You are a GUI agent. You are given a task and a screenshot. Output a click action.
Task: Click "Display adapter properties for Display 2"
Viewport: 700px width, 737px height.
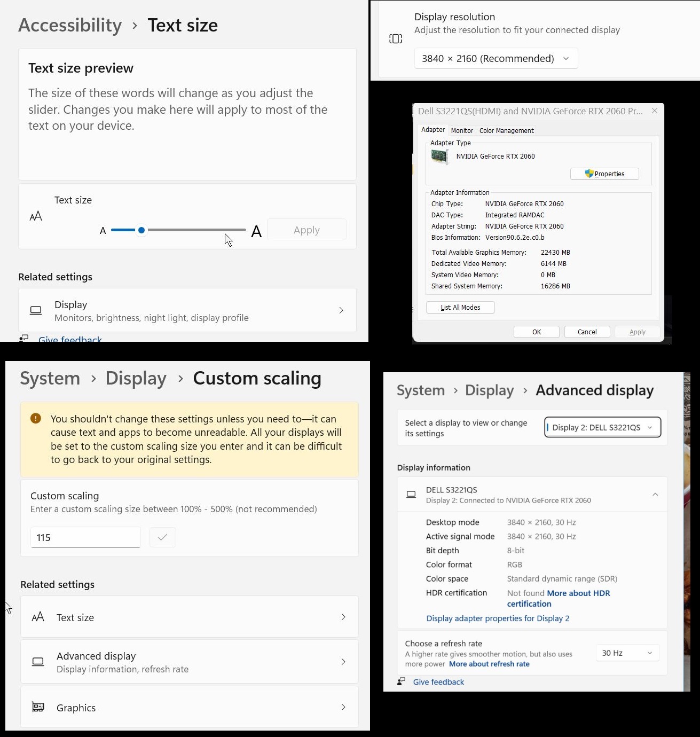tap(498, 618)
